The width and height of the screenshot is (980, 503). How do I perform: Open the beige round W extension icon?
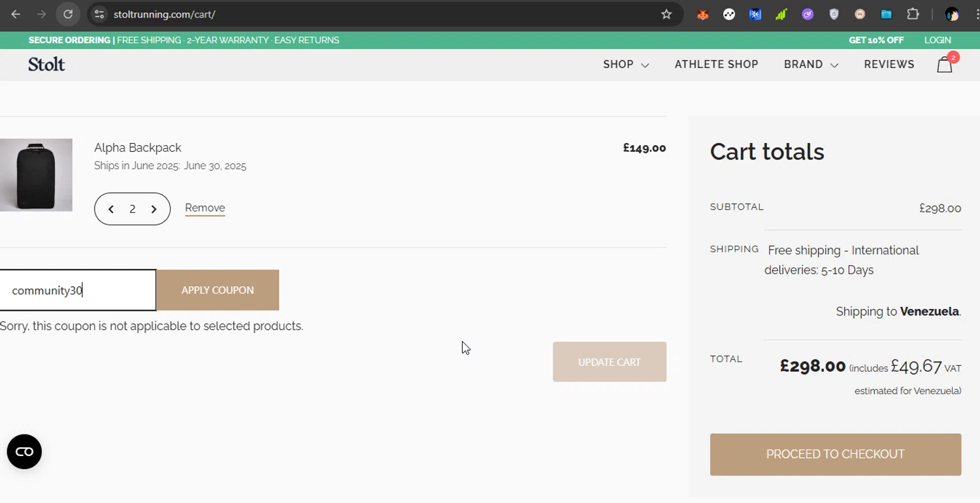point(860,14)
